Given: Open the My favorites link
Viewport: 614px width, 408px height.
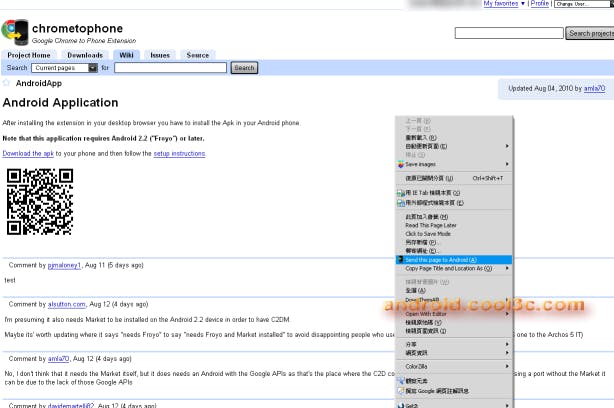Looking at the screenshot, I should click(x=501, y=4).
